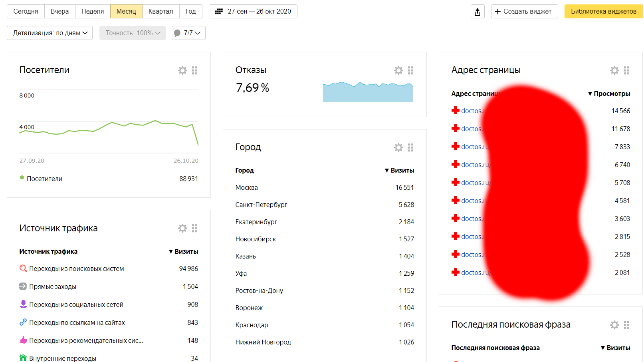Image resolution: width=644 pixels, height=362 pixels.
Task: Click thumbs-up icon for recommendation systems
Action: point(23,340)
